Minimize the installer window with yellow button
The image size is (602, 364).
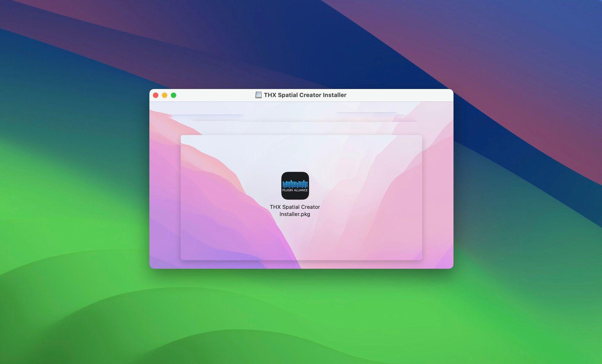click(165, 95)
